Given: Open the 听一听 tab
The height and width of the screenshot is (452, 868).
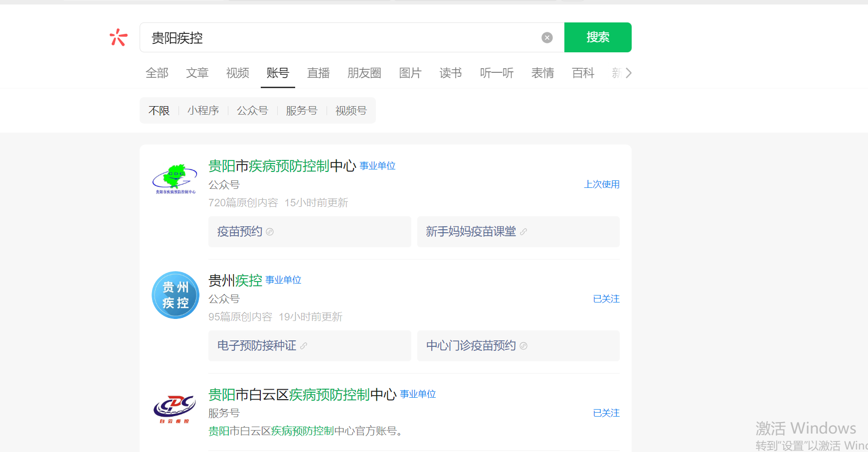Looking at the screenshot, I should [x=497, y=73].
